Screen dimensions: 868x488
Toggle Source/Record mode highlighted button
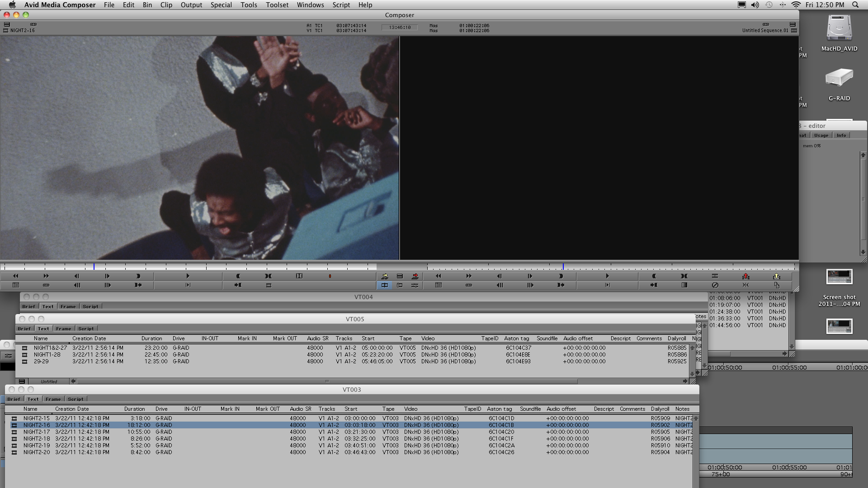pyautogui.click(x=385, y=285)
